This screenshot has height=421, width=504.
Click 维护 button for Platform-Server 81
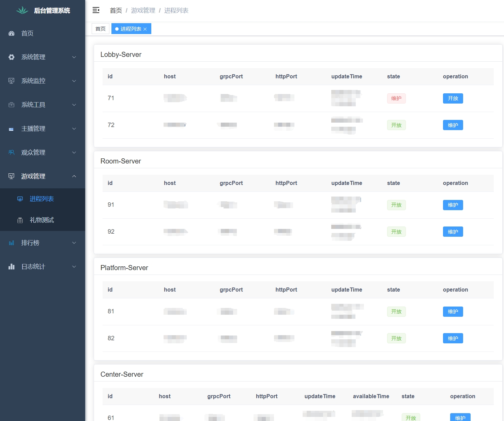453,312
